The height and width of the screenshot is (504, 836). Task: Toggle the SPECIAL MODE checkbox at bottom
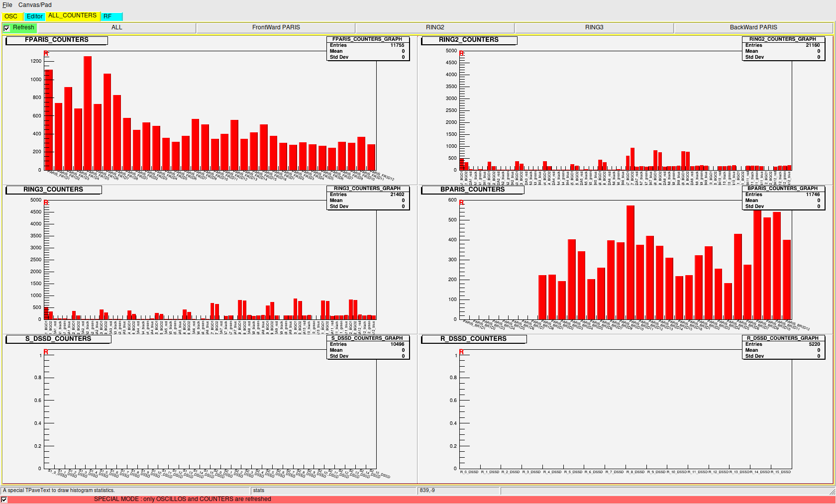(4, 500)
